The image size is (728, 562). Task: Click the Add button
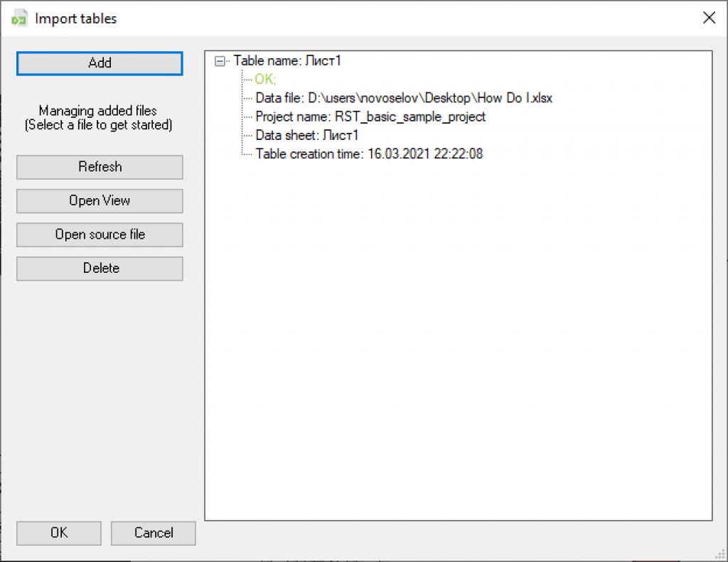coord(100,63)
